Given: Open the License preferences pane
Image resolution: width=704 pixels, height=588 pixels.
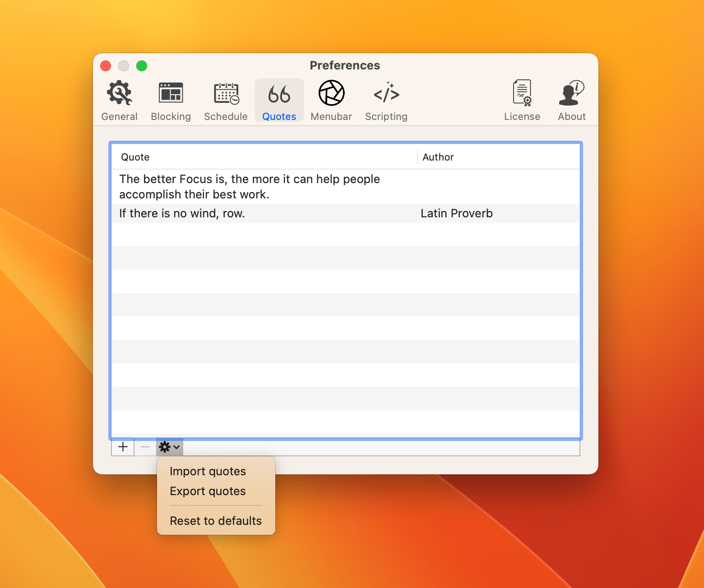Looking at the screenshot, I should click(522, 101).
